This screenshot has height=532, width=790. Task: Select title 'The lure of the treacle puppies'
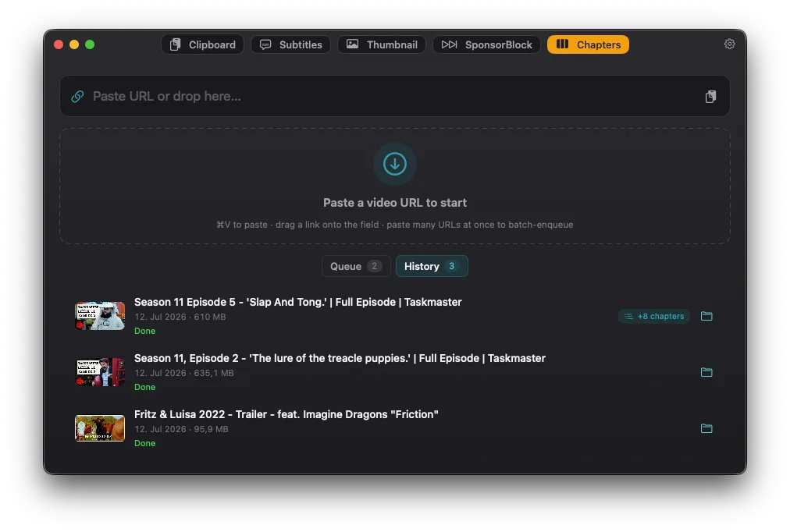(340, 358)
